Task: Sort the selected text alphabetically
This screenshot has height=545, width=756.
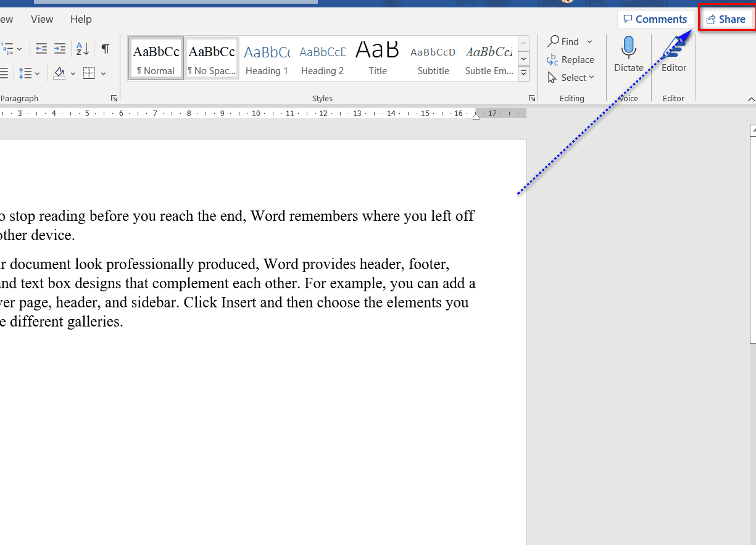Action: pos(83,49)
